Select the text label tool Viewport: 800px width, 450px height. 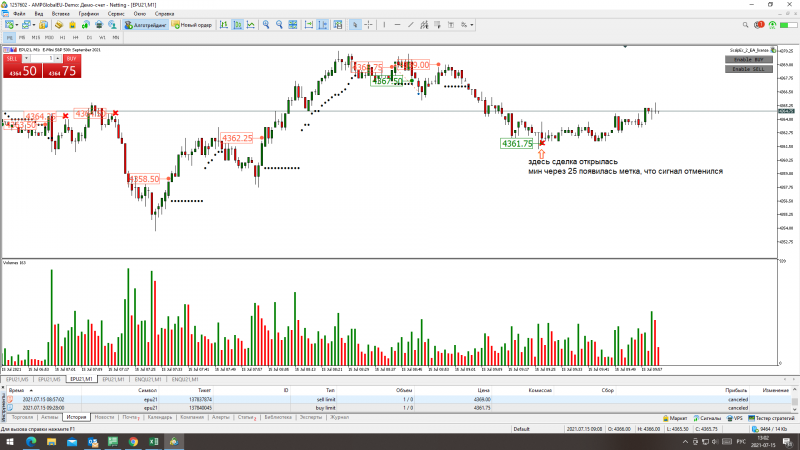(451, 24)
